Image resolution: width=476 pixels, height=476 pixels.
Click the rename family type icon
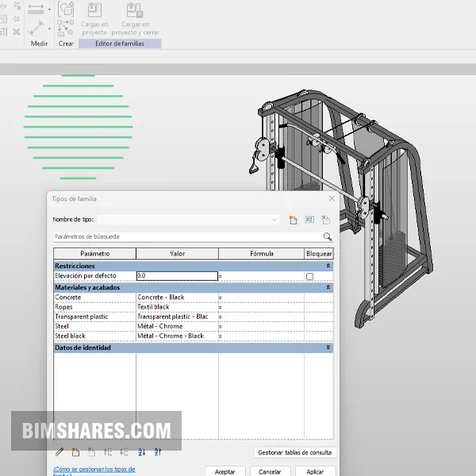tap(309, 220)
